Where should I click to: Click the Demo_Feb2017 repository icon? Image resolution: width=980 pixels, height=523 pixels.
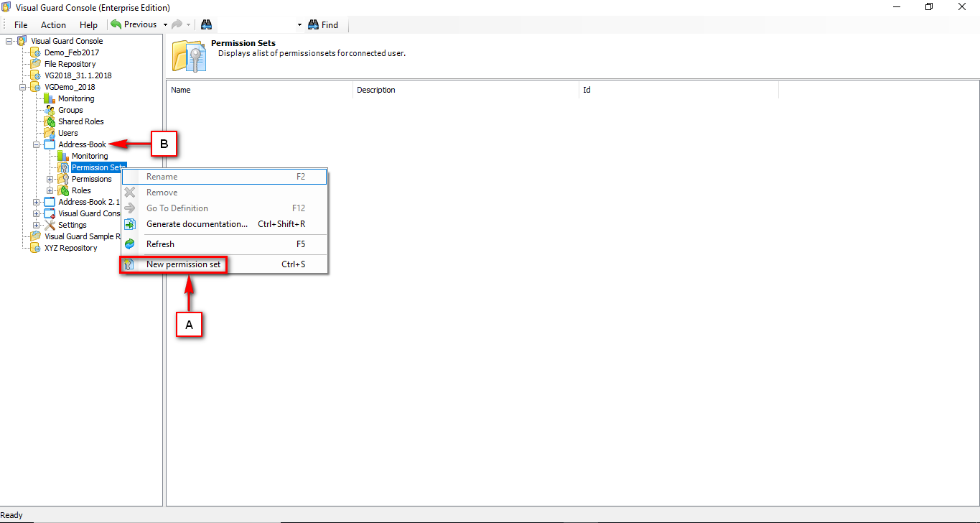pos(36,52)
